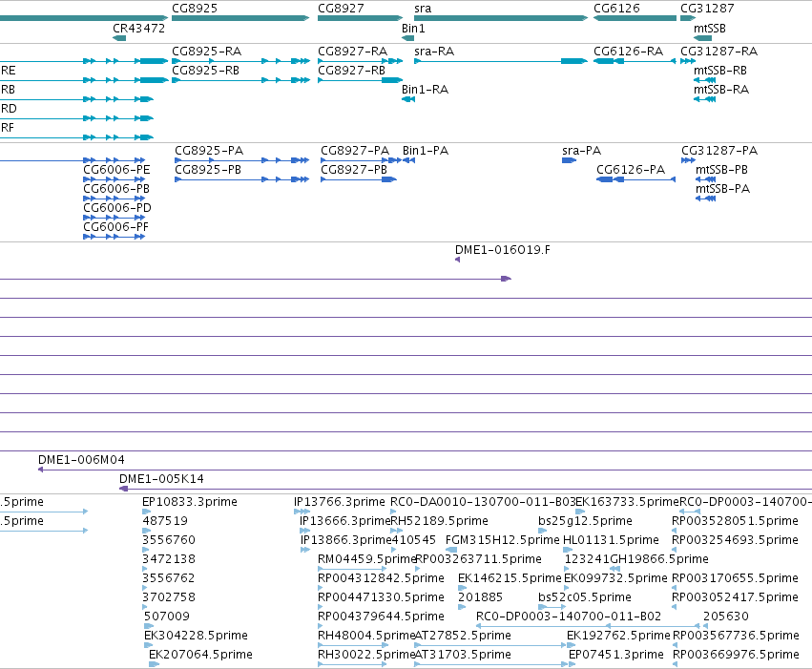This screenshot has height=669, width=812.
Task: Click the CG8927-PB protein label
Action: point(354,170)
